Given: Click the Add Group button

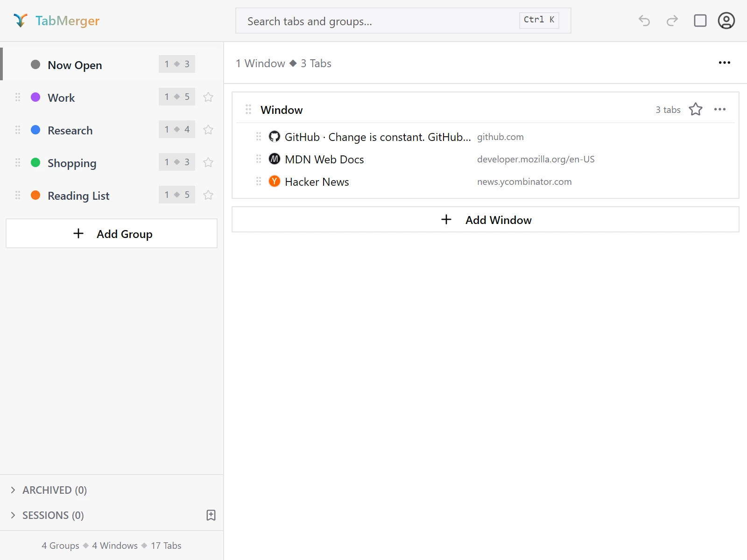Looking at the screenshot, I should tap(112, 233).
